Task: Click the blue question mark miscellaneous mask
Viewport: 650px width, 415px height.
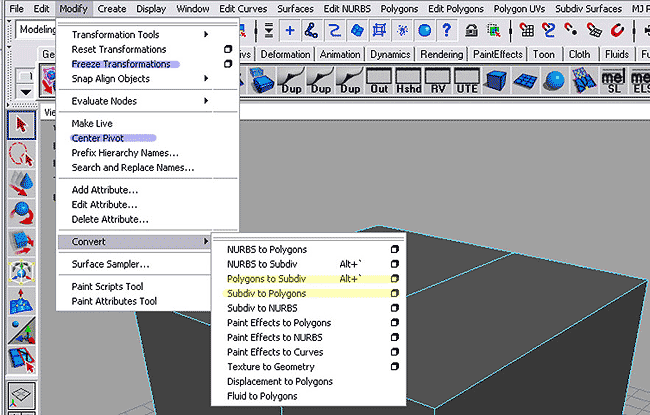Action: [x=446, y=30]
